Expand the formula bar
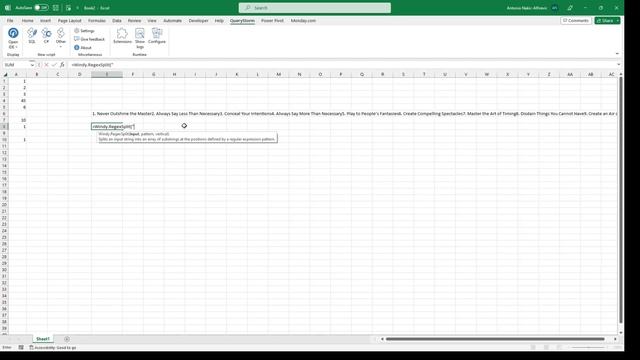The image size is (640, 360). pos(618,64)
